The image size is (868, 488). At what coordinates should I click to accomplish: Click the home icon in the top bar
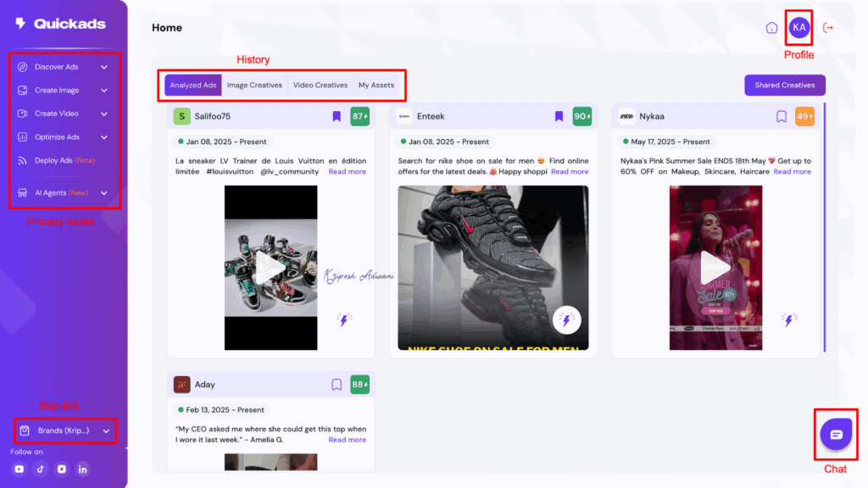point(772,27)
